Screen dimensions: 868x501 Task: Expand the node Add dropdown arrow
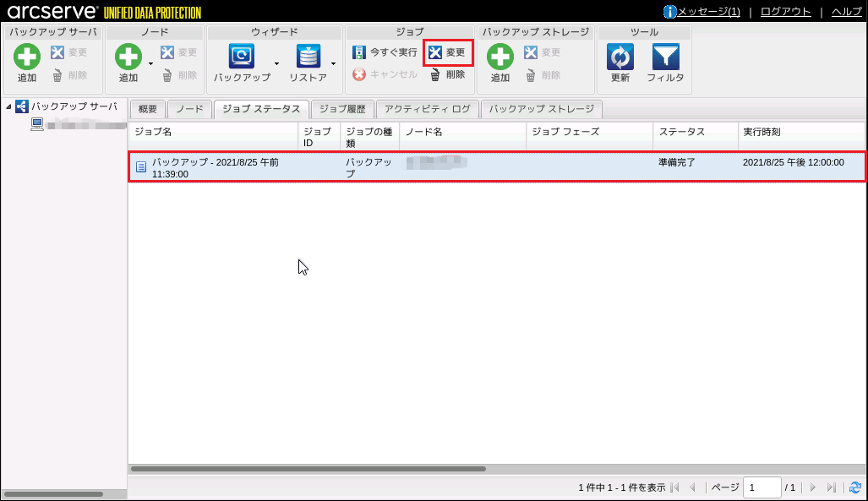pos(150,63)
